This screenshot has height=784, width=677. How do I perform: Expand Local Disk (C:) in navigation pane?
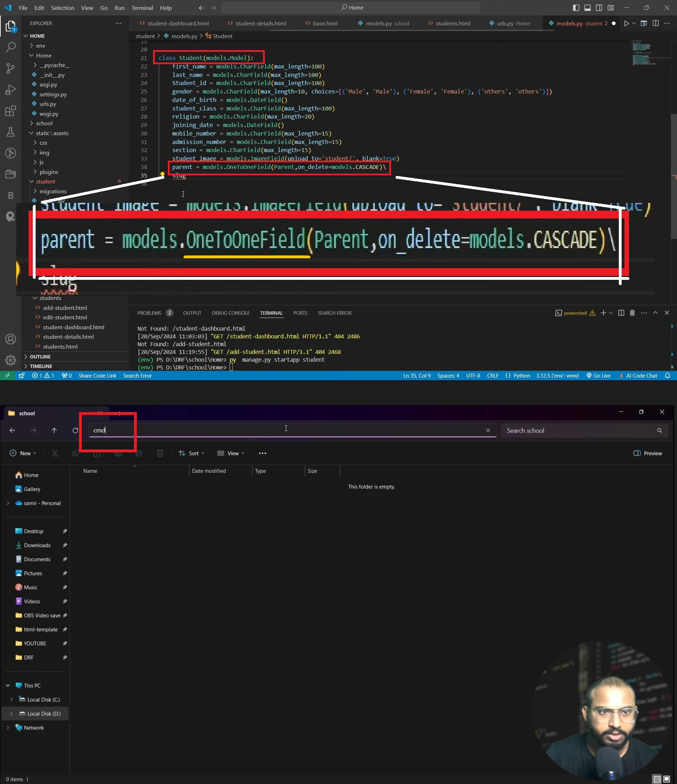pos(11,700)
